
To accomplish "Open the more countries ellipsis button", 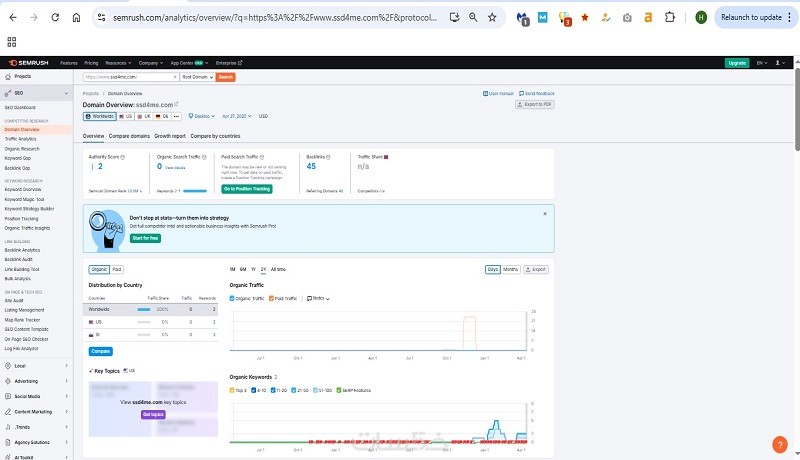I will [x=176, y=116].
